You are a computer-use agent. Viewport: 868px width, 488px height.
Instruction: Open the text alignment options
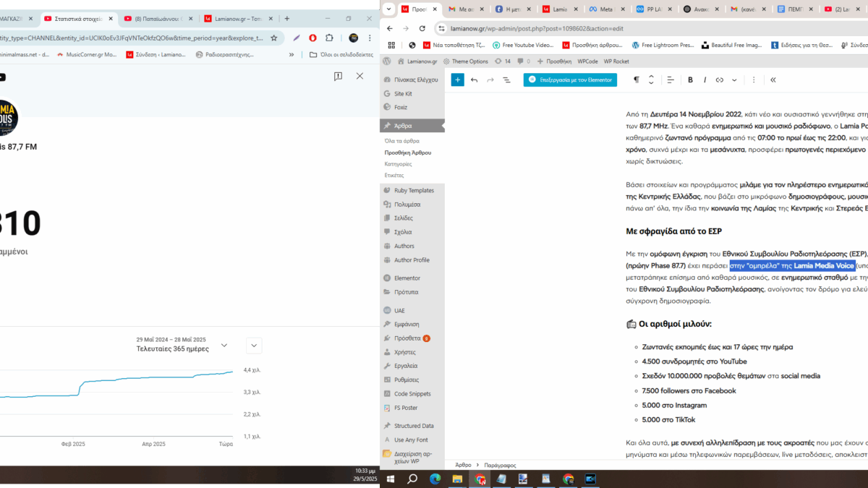pyautogui.click(x=671, y=80)
